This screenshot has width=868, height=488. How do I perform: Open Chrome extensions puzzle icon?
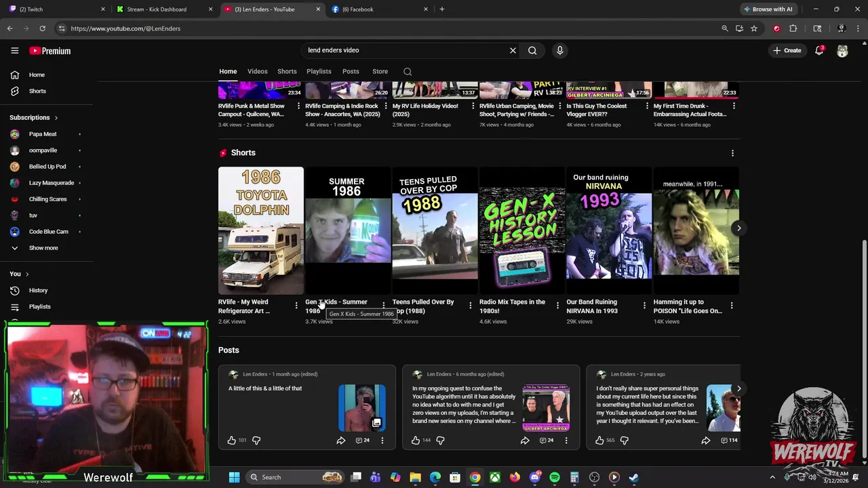[793, 28]
